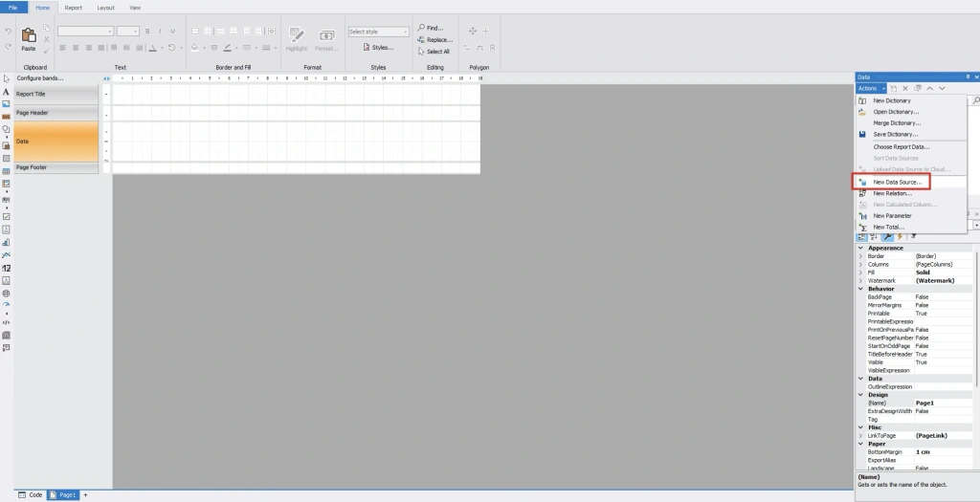Switch to the Code tab
Image resolution: width=980 pixels, height=502 pixels.
(30, 495)
